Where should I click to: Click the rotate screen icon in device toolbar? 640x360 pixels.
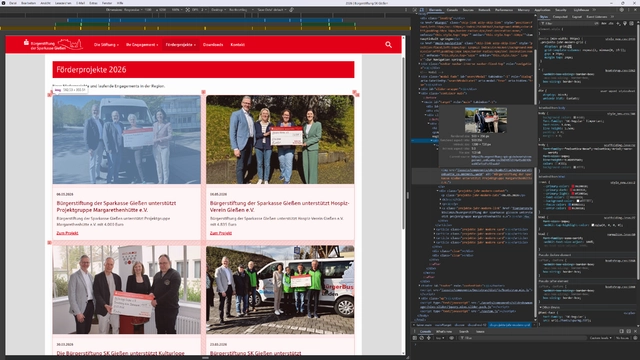pyautogui.click(x=291, y=10)
